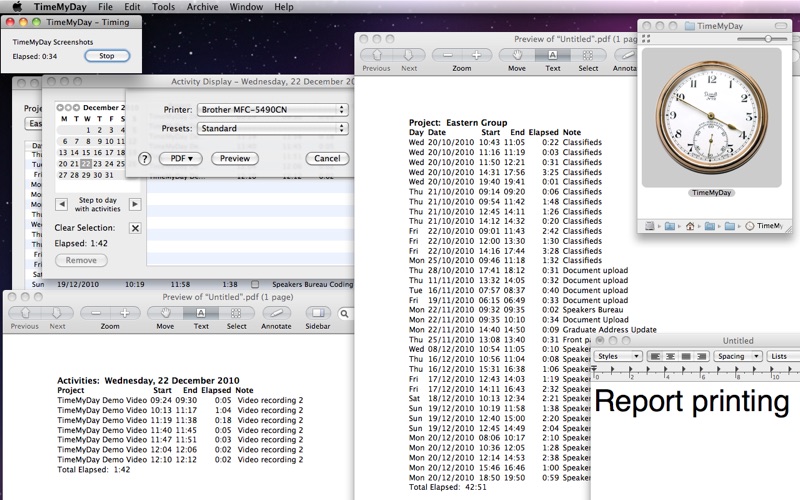Step to next day with activities

coord(135,205)
